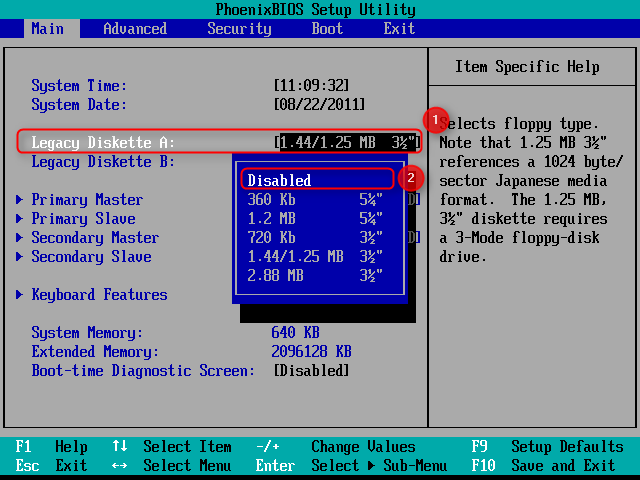Image resolution: width=640 pixels, height=480 pixels.
Task: Select the Disabled option in floppy list
Action: [x=317, y=180]
